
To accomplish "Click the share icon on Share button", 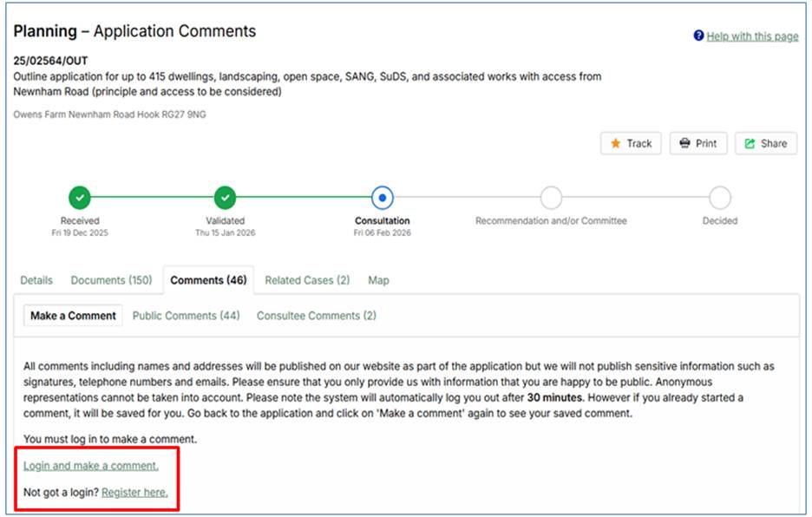I will pos(750,143).
